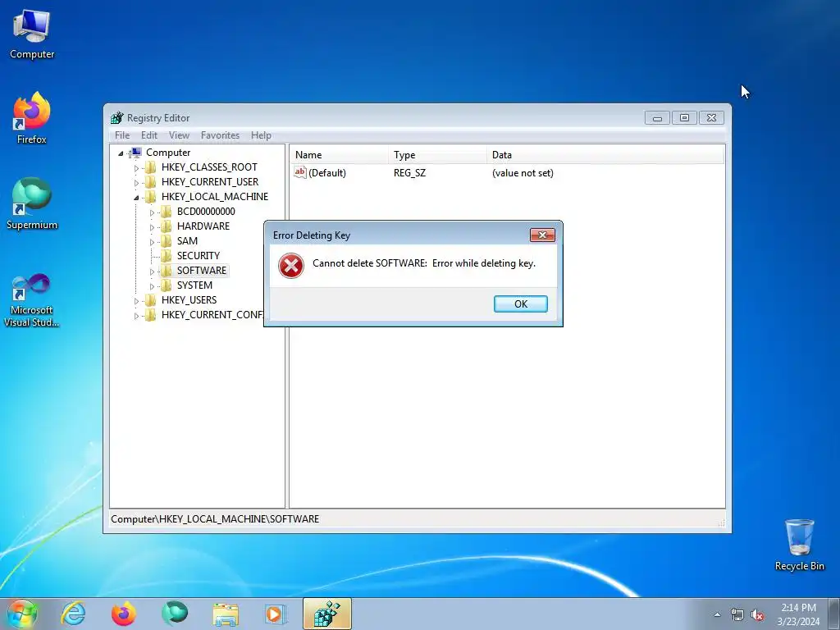
Task: Click the REG_SZ type cell
Action: point(409,173)
